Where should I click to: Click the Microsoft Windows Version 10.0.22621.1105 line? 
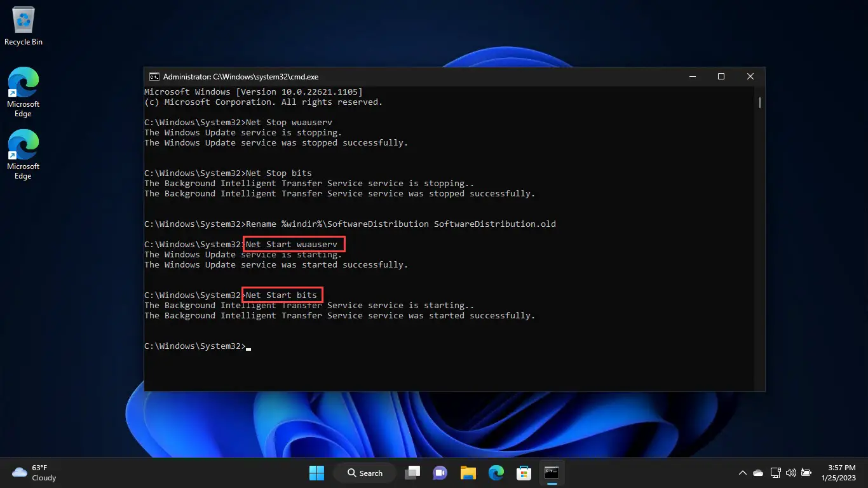[x=254, y=92]
